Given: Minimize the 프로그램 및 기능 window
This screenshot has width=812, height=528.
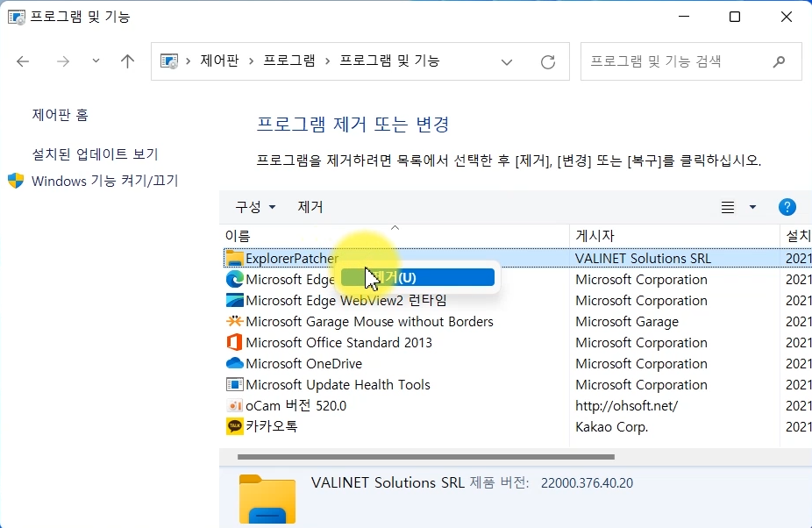Looking at the screenshot, I should (684, 17).
